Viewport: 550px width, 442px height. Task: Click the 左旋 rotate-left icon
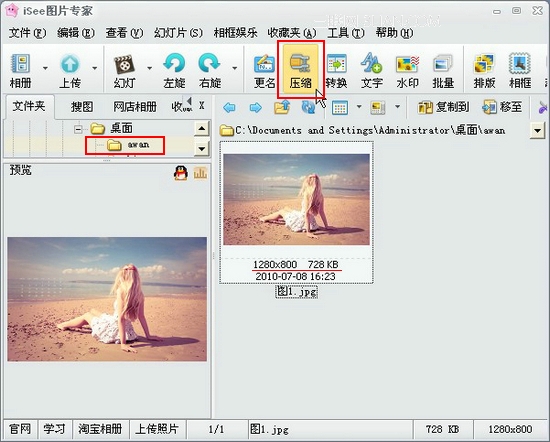[x=174, y=71]
